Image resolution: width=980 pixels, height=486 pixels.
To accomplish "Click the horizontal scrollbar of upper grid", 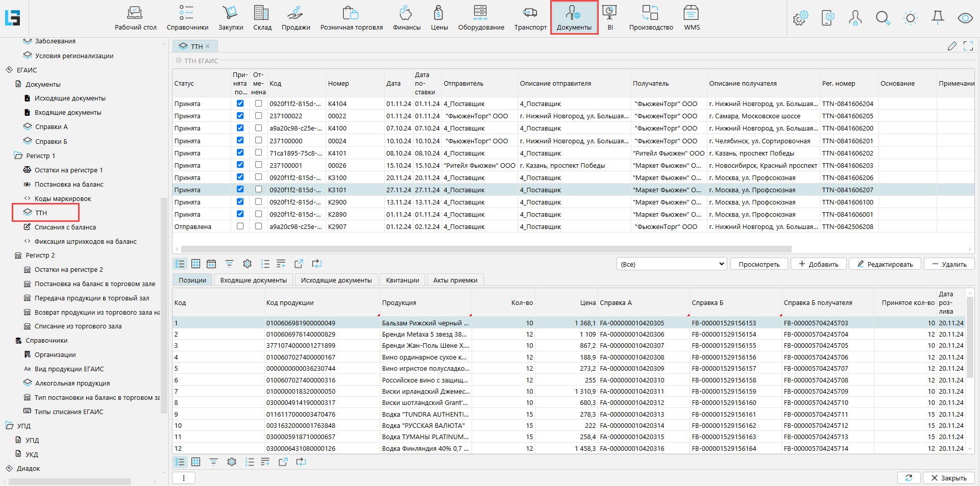I will [x=486, y=249].
